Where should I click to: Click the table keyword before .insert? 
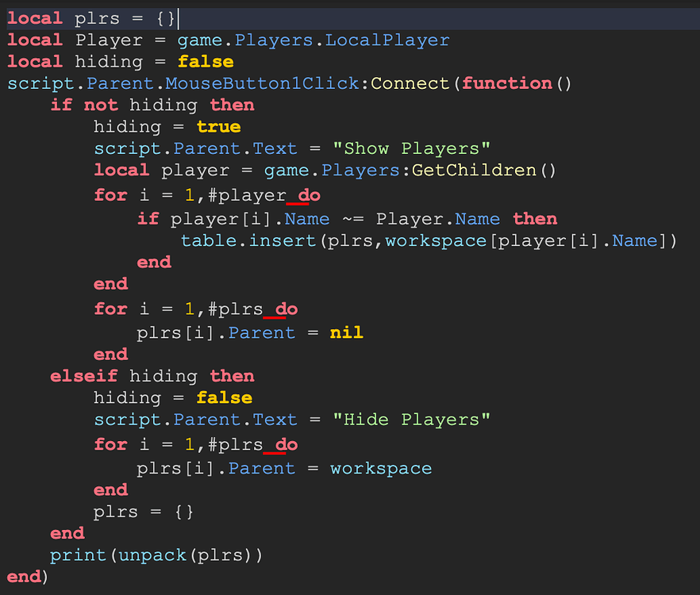[209, 241]
